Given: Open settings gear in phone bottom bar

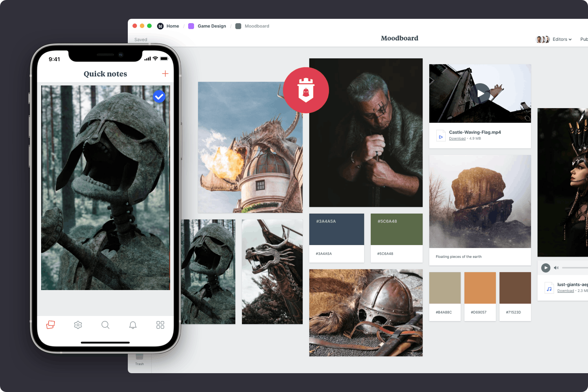Looking at the screenshot, I should coord(78,325).
